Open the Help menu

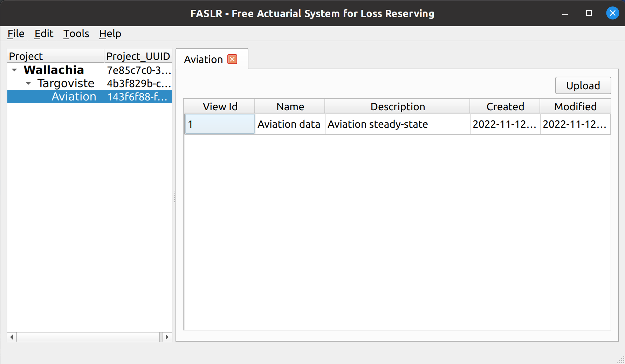[x=110, y=34]
